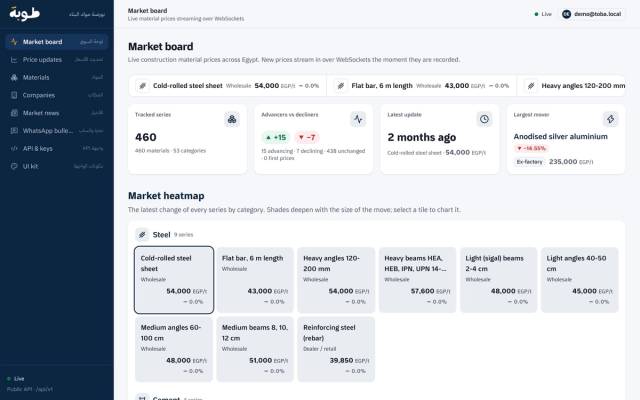The image size is (640, 400).
Task: Open the Companies page
Action: [57, 95]
